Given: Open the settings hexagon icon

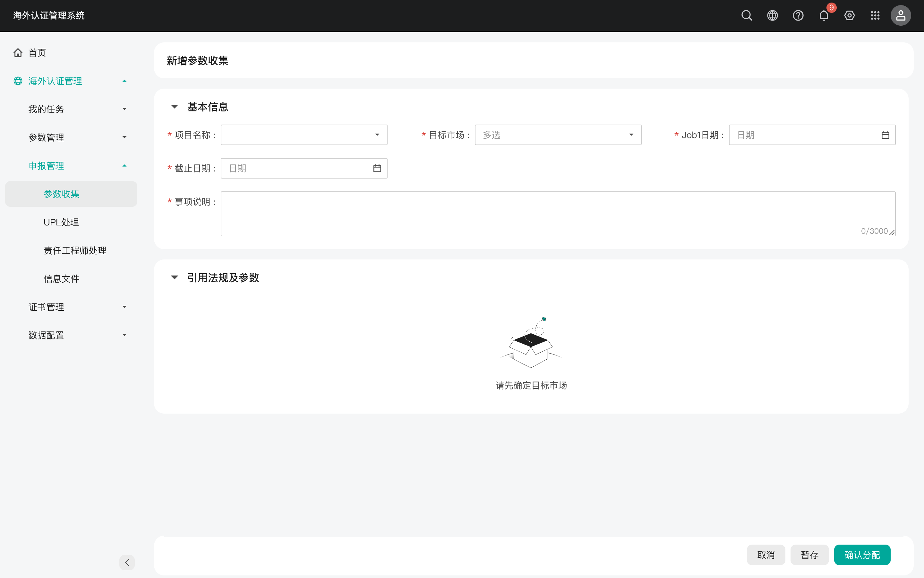Looking at the screenshot, I should [850, 15].
